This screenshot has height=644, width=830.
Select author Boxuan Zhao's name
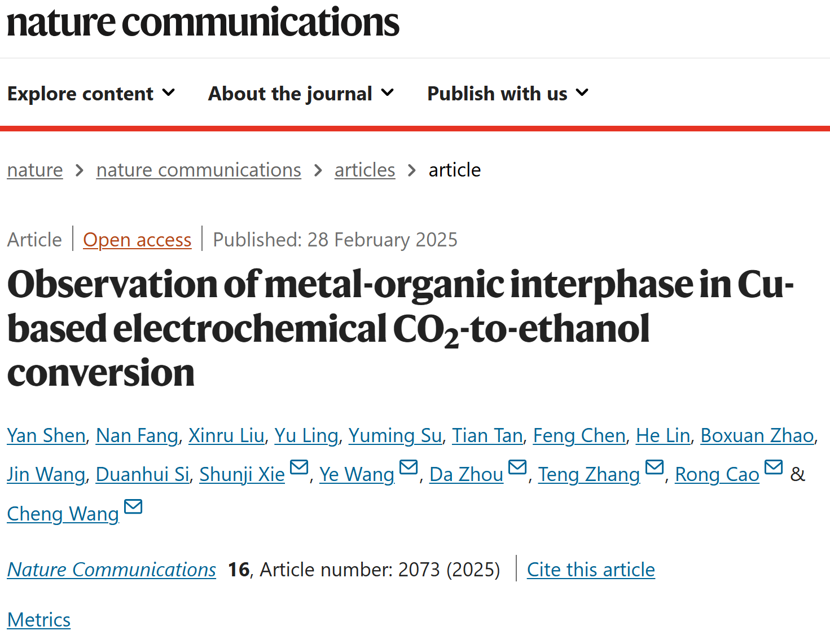coord(757,435)
